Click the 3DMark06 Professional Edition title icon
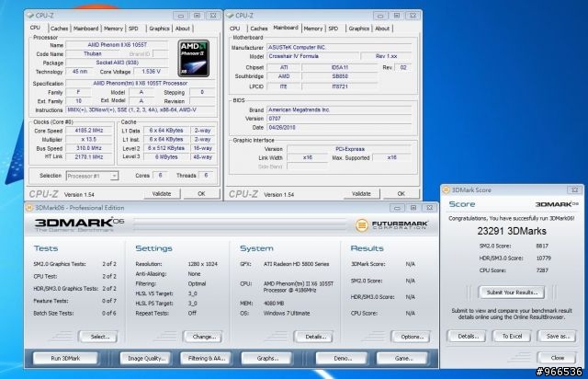Image resolution: width=588 pixels, height=379 pixels. [29, 208]
